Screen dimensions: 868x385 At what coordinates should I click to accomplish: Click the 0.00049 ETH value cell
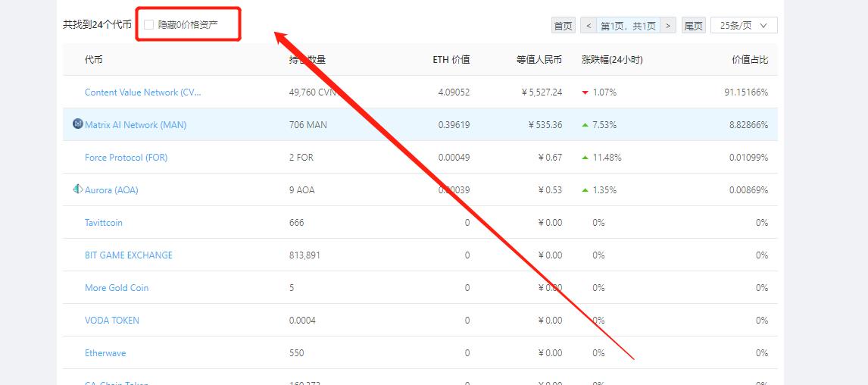pos(454,158)
